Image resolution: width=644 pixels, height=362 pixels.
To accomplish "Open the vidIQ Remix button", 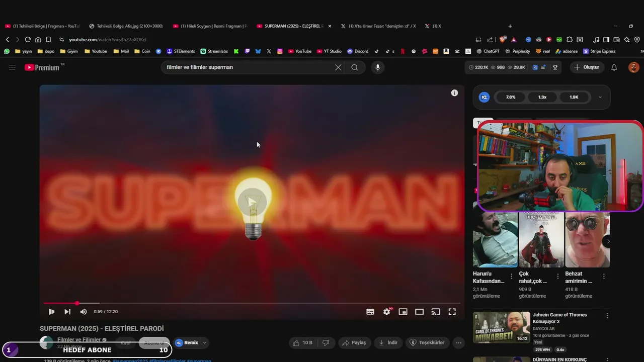I will [x=187, y=343].
